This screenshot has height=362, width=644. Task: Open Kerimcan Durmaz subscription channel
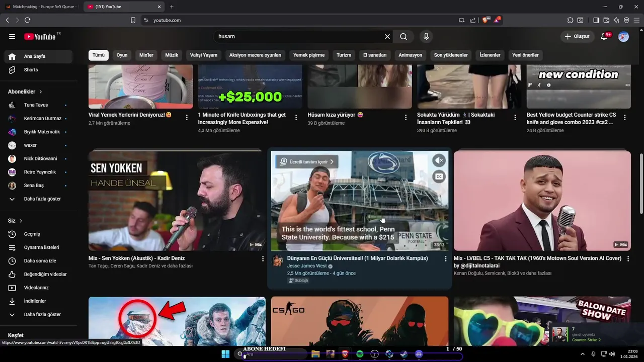click(39, 119)
